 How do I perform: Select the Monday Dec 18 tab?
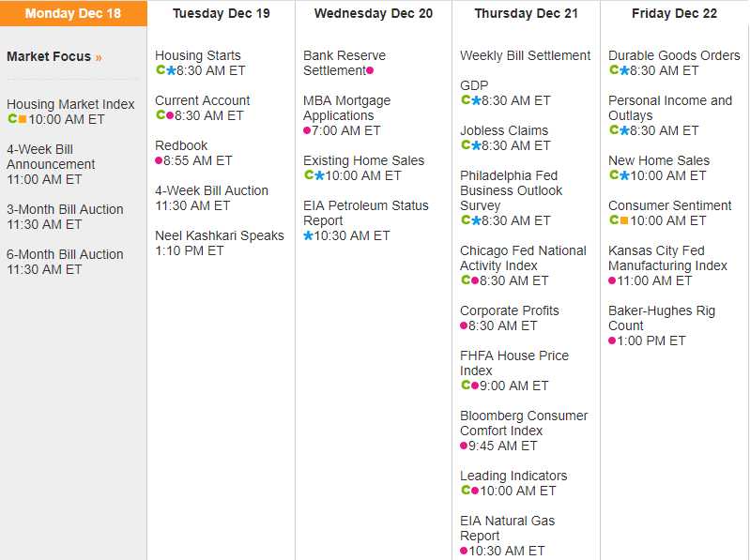pos(73,13)
